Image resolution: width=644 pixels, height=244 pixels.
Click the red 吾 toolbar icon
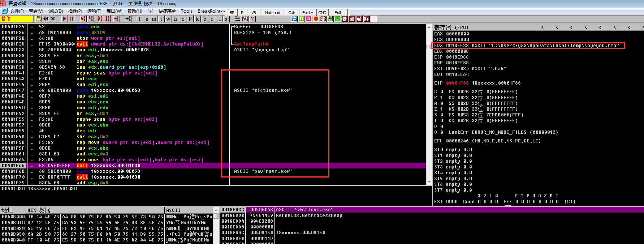tap(345, 19)
